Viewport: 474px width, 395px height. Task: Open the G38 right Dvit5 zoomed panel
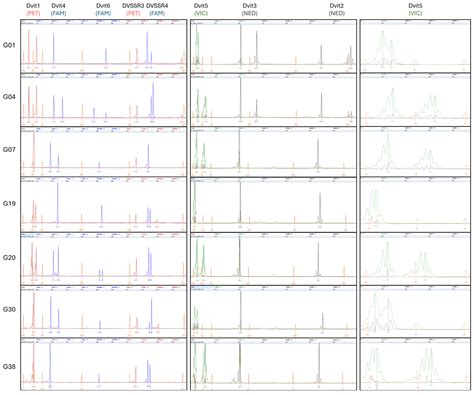[x=414, y=364]
